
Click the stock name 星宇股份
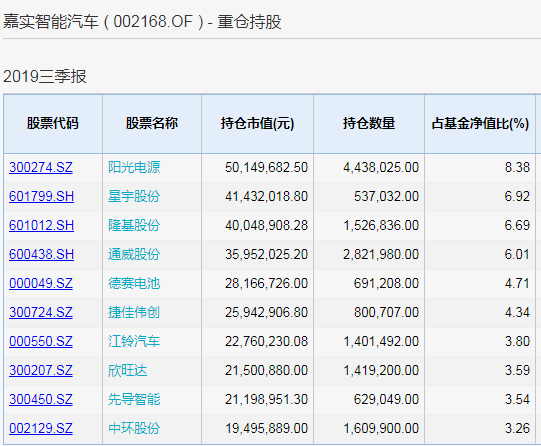[134, 197]
